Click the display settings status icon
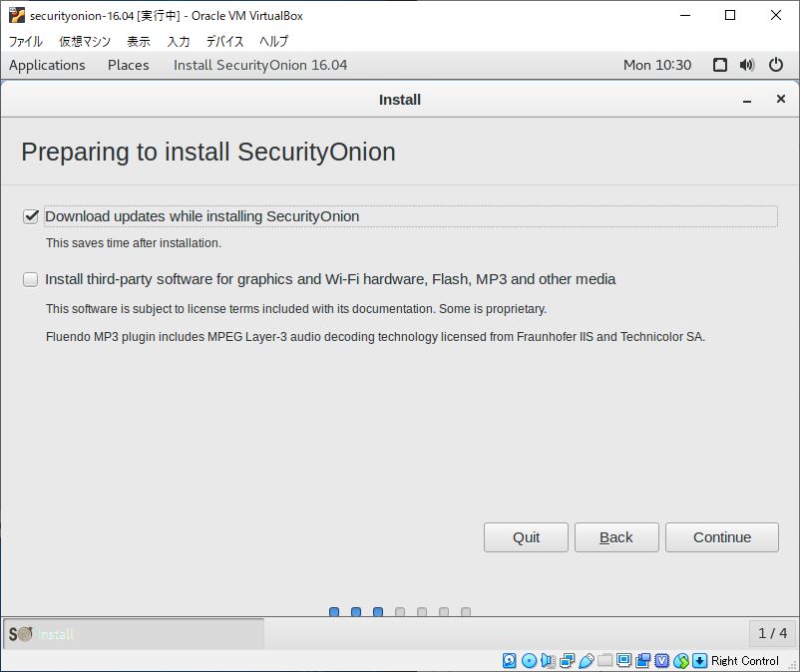800x672 pixels. (x=624, y=661)
